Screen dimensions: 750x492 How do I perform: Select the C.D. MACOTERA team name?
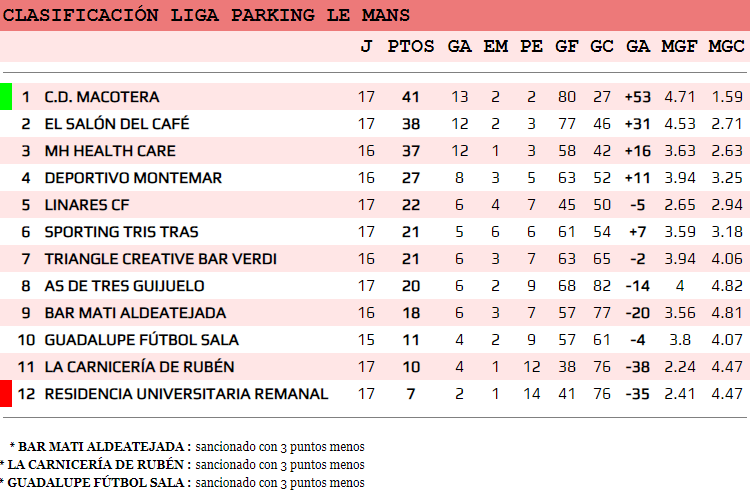[x=102, y=97]
